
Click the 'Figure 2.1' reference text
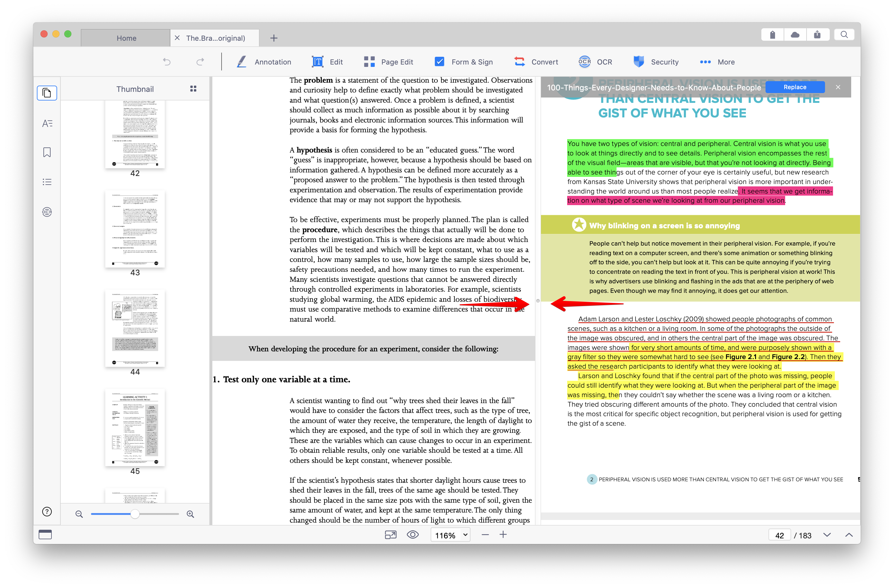click(741, 357)
